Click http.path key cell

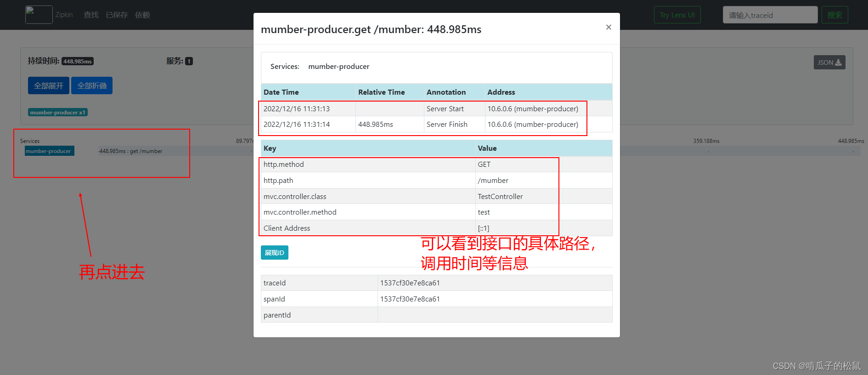(x=368, y=181)
